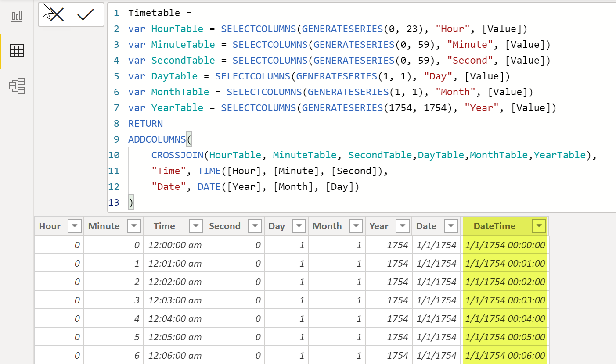Viewport: 616px width, 364px height.
Task: Click the TIME function on line 11
Action: click(x=209, y=171)
